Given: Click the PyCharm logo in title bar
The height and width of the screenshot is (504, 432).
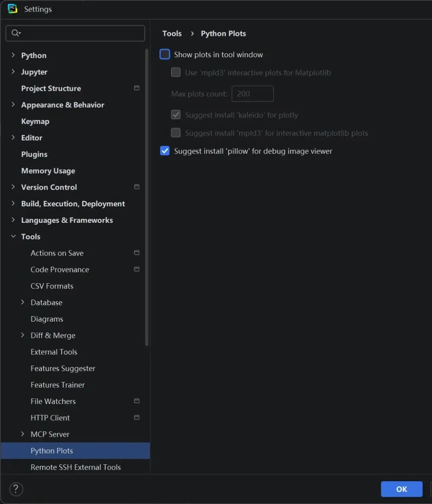Looking at the screenshot, I should point(13,9).
